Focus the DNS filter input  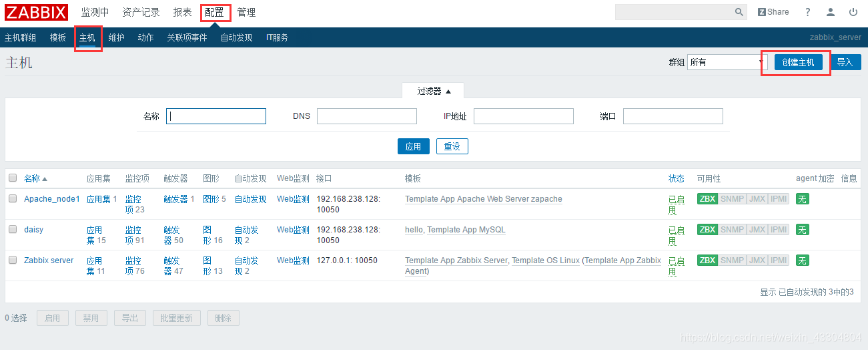[x=367, y=116]
